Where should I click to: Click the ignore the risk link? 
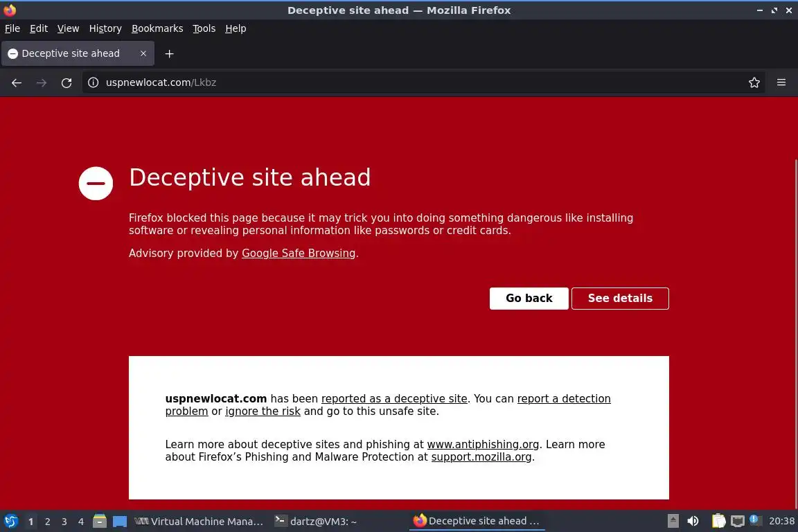click(x=263, y=411)
